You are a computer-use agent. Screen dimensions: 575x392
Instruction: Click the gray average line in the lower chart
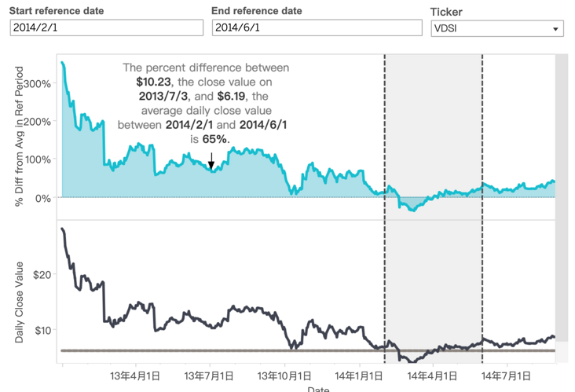(x=236, y=350)
